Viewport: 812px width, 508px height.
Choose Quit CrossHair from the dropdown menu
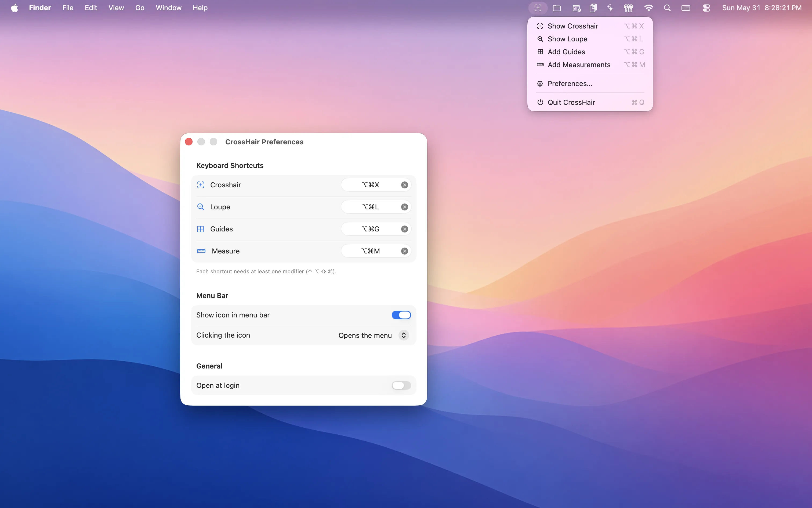pyautogui.click(x=590, y=102)
